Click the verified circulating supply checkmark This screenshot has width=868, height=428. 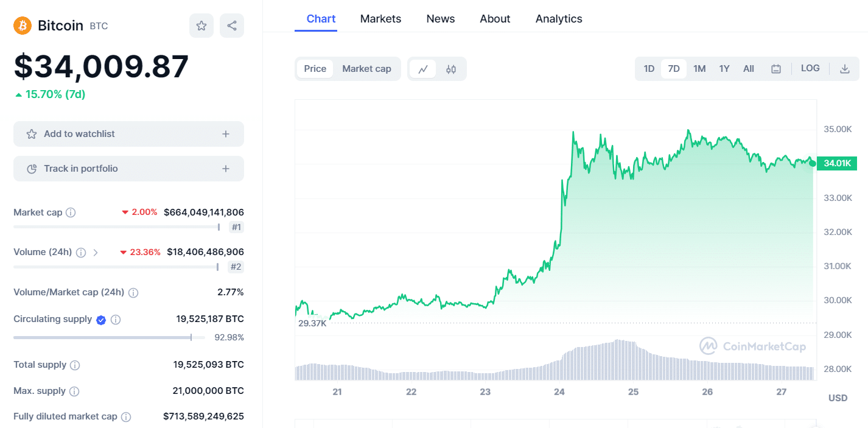[100, 320]
